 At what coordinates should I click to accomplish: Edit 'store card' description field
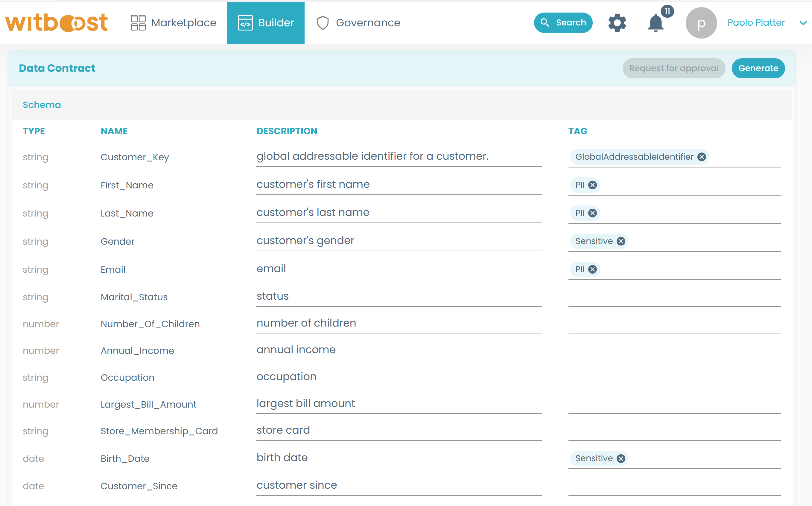pos(399,431)
